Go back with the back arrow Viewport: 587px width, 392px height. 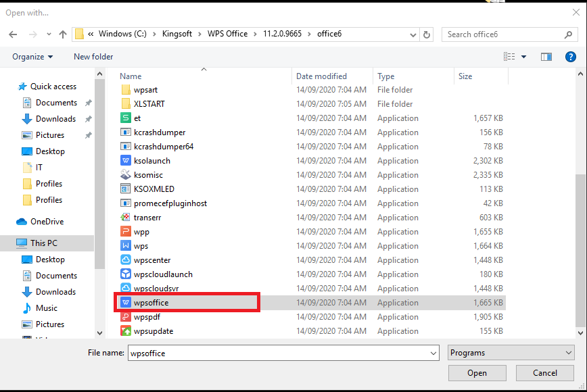[x=13, y=34]
